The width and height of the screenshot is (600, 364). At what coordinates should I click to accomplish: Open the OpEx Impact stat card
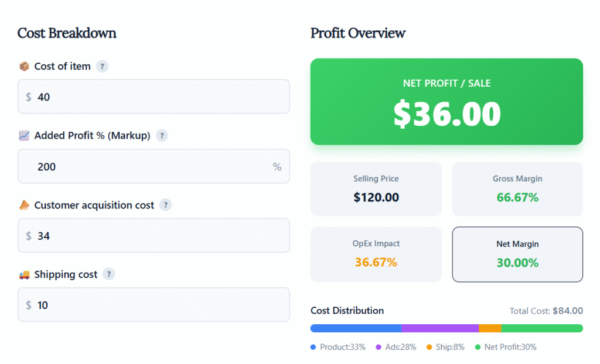click(376, 254)
